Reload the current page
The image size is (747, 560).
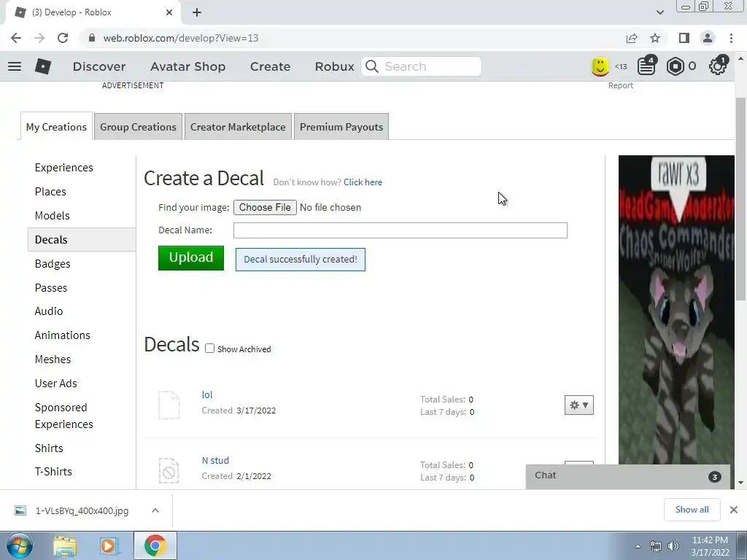(x=63, y=38)
